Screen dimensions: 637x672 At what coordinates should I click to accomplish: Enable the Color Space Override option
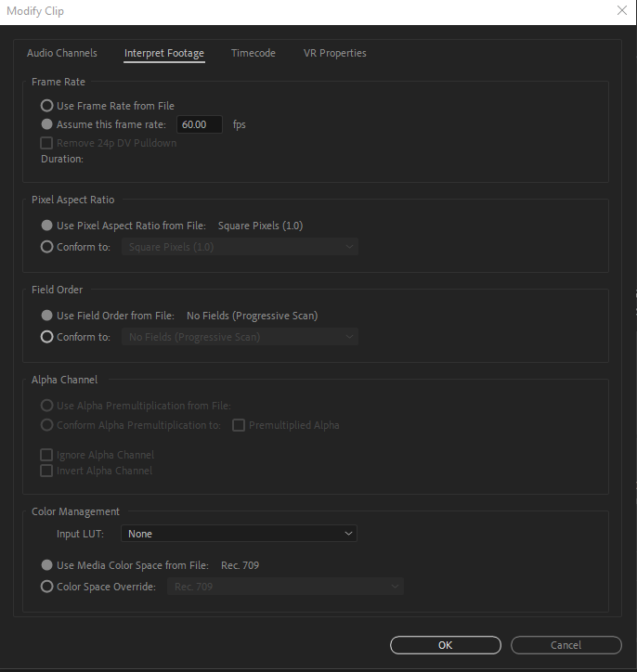point(47,587)
